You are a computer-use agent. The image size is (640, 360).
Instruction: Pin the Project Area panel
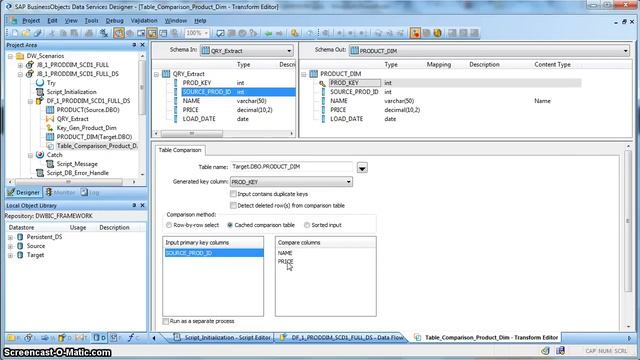pos(134,45)
